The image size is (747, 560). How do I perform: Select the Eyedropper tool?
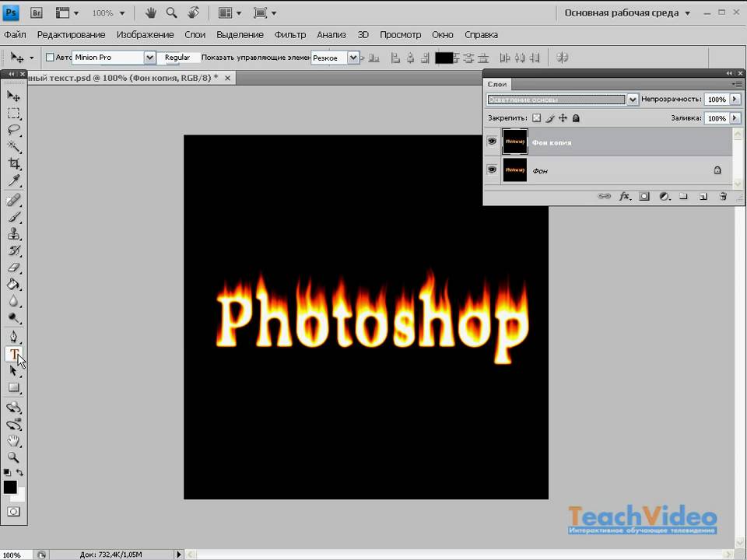[13, 180]
